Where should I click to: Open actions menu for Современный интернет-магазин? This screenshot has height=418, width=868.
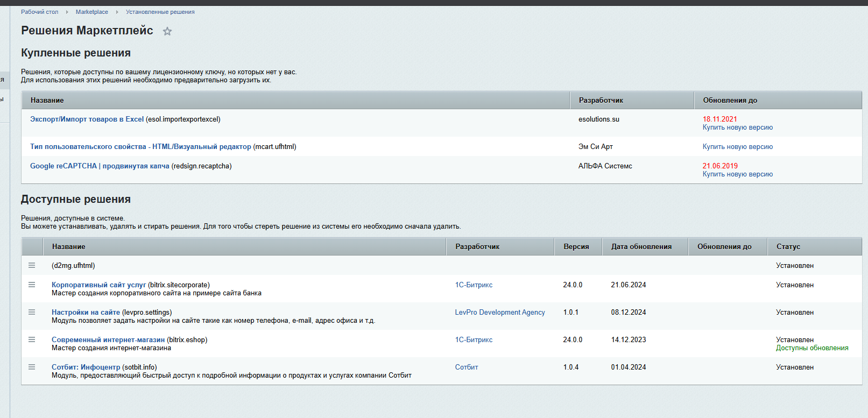[x=32, y=339]
